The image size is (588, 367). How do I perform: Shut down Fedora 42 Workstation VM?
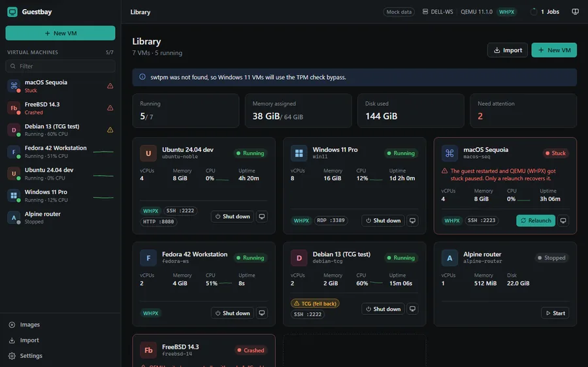click(233, 313)
